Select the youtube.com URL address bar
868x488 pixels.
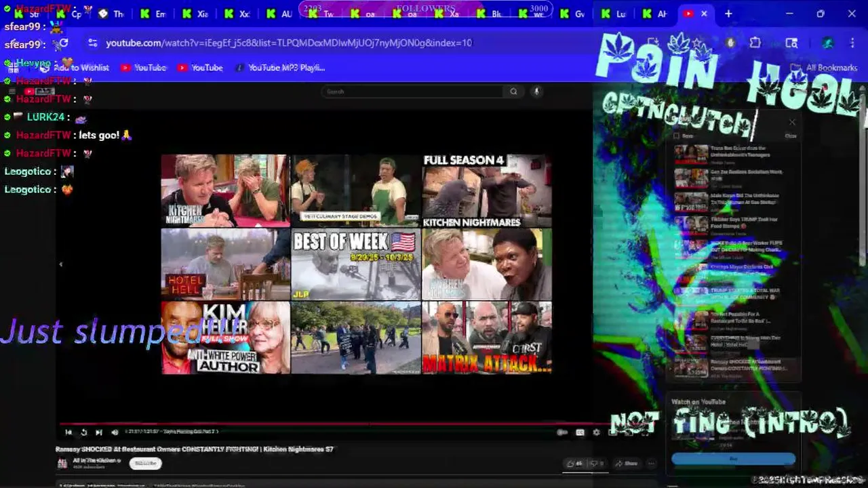289,43
